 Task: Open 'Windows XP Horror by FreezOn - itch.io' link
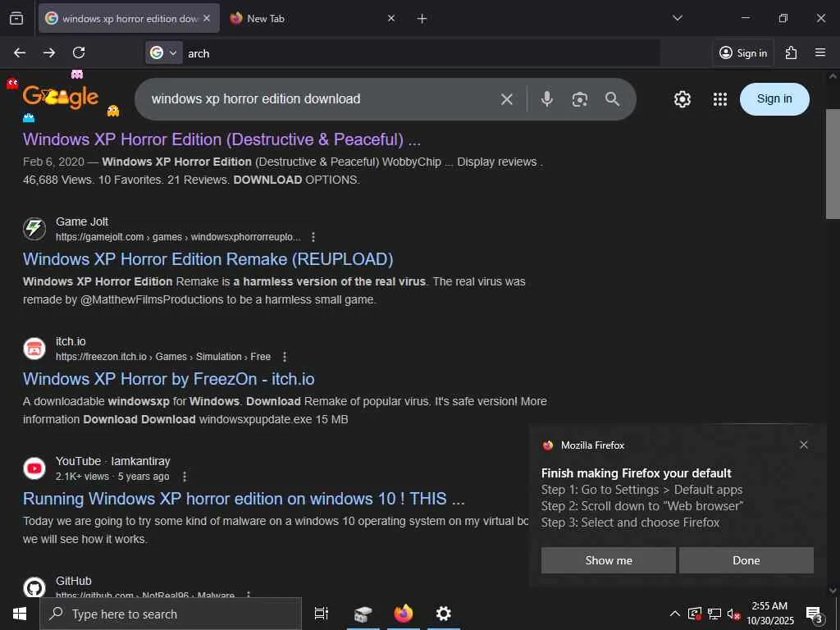[x=168, y=379]
